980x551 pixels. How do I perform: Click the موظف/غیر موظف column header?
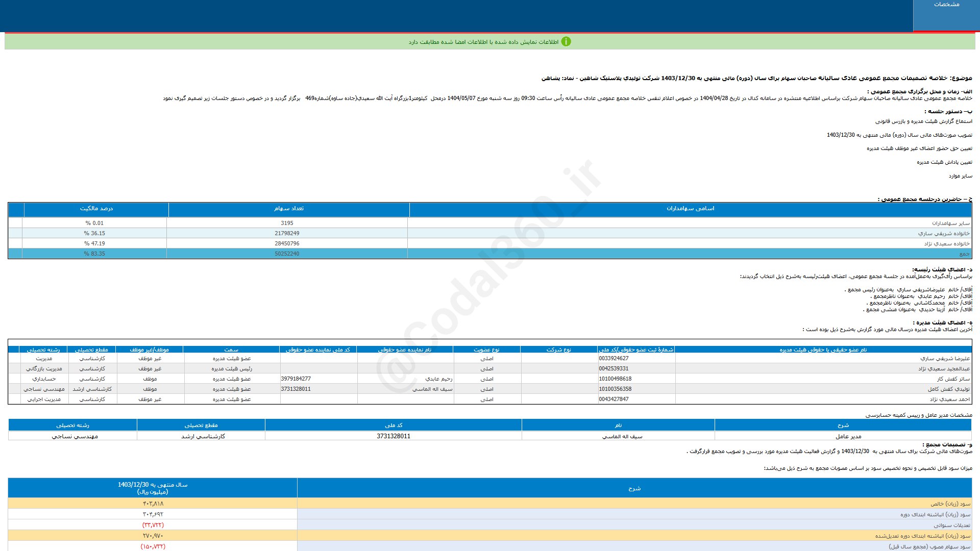point(149,349)
